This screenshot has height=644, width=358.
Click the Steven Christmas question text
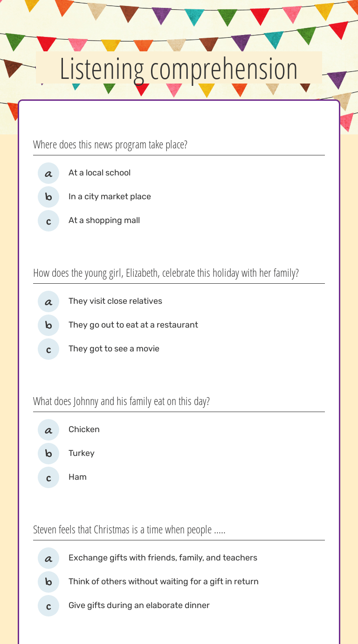(129, 530)
